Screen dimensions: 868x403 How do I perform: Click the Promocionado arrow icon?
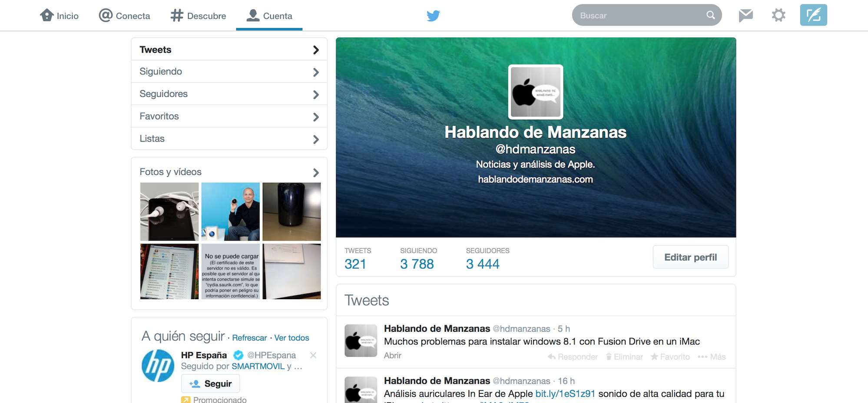(186, 400)
